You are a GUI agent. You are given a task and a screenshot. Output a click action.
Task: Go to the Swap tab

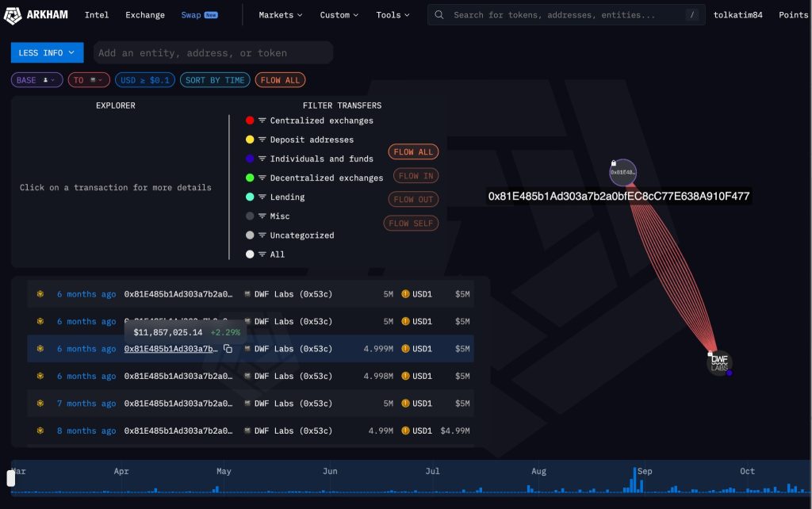pyautogui.click(x=191, y=15)
